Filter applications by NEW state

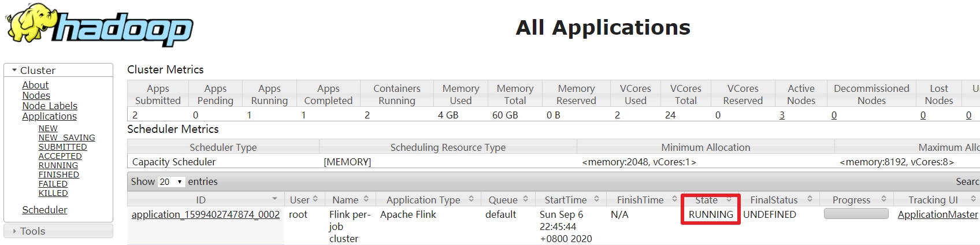point(48,128)
